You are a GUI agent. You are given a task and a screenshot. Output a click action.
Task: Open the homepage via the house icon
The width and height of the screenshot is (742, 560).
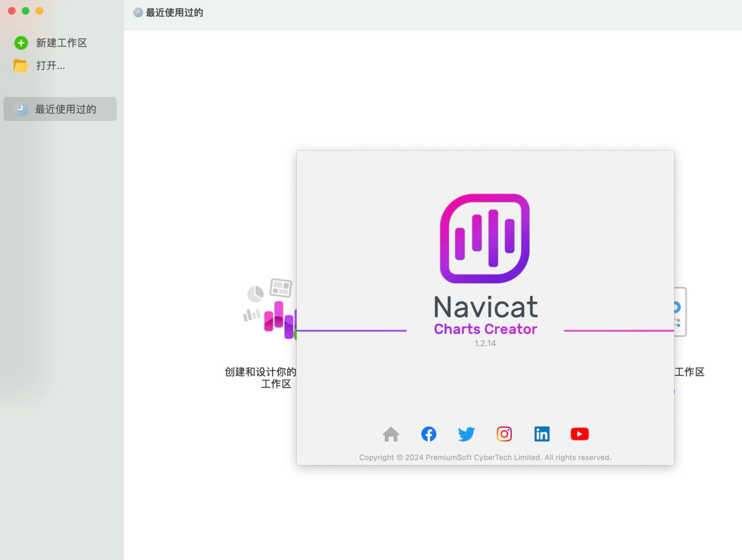tap(391, 434)
